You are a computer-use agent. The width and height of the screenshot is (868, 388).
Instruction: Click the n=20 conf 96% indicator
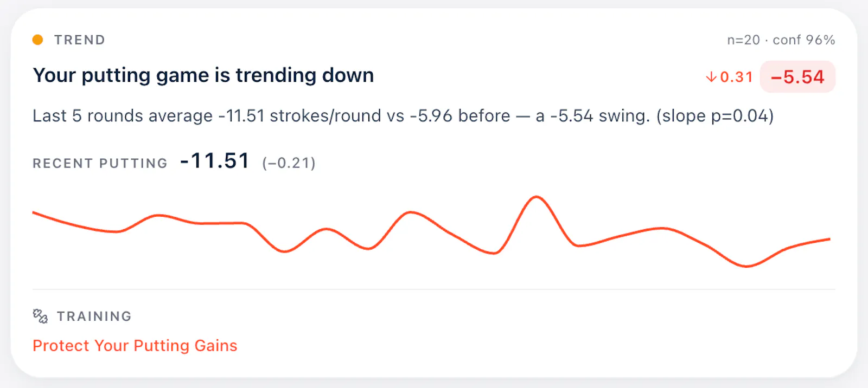(781, 40)
